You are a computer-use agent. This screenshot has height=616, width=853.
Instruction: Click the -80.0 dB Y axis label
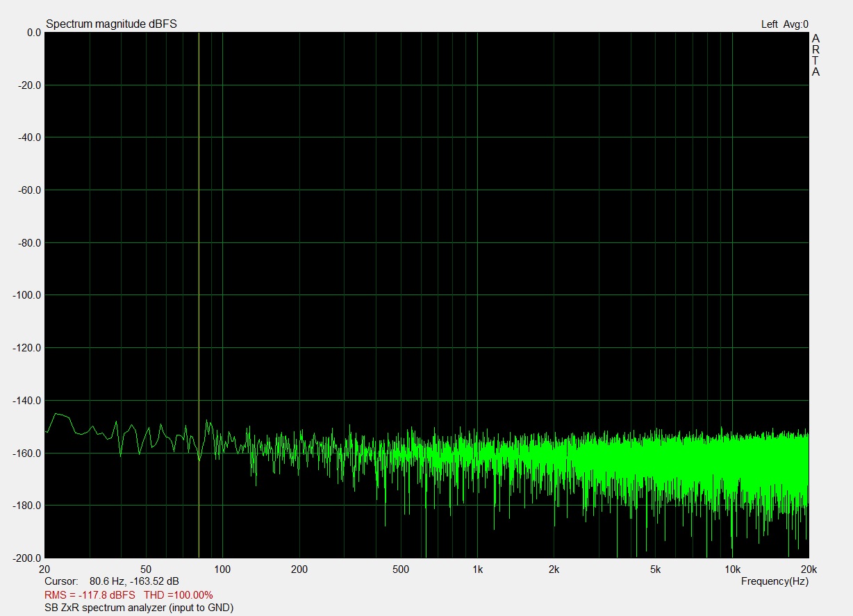click(31, 243)
